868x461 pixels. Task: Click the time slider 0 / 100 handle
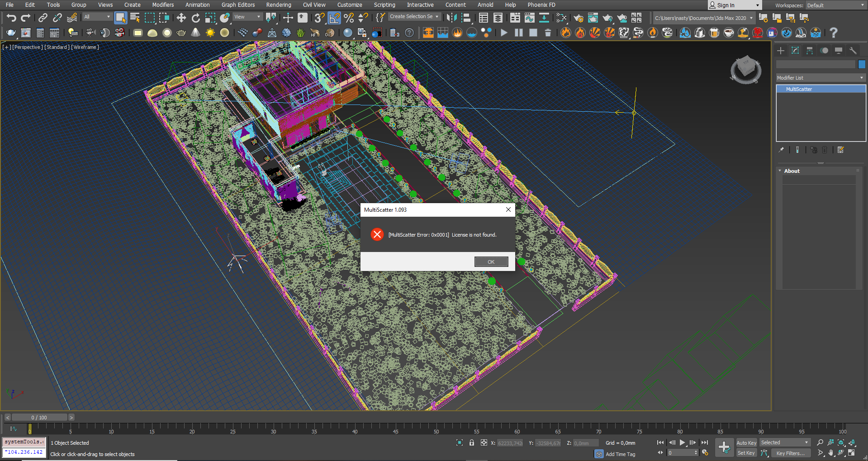[39, 418]
